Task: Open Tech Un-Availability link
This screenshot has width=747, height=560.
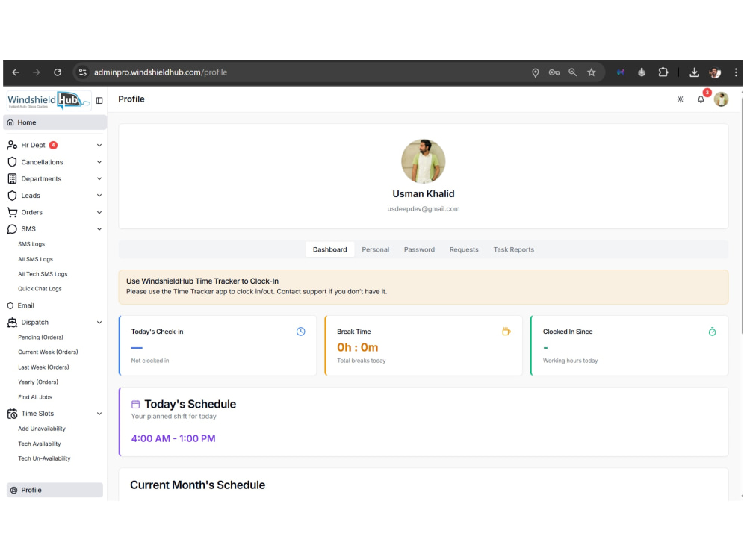Action: pyautogui.click(x=44, y=458)
